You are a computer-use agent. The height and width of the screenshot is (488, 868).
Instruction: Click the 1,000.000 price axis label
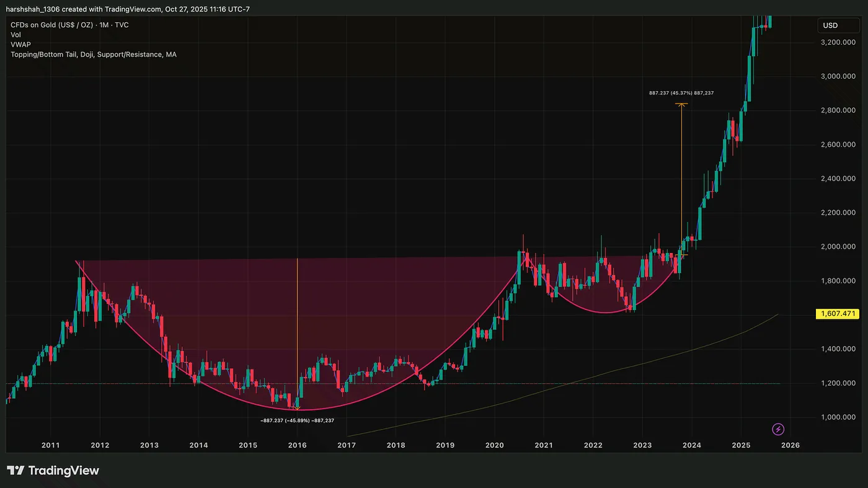click(x=838, y=417)
